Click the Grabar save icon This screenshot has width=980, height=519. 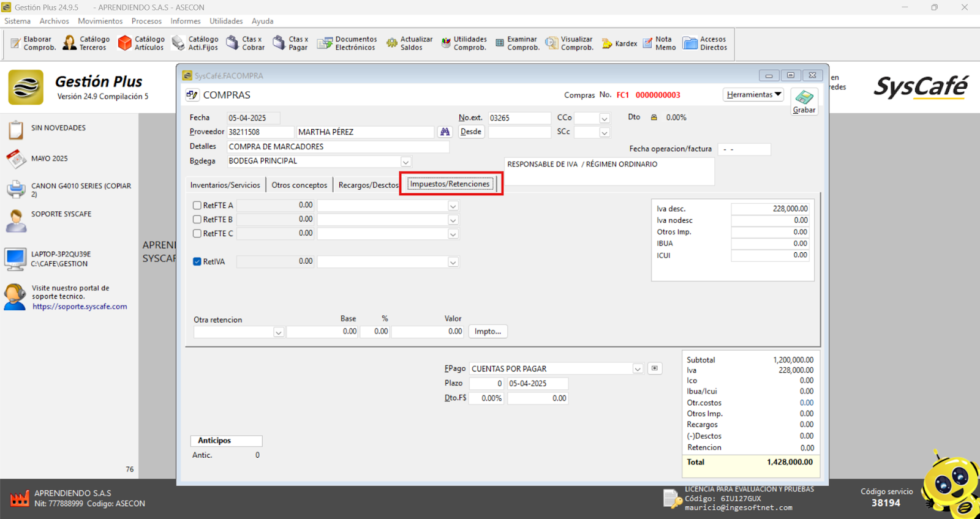click(x=804, y=101)
